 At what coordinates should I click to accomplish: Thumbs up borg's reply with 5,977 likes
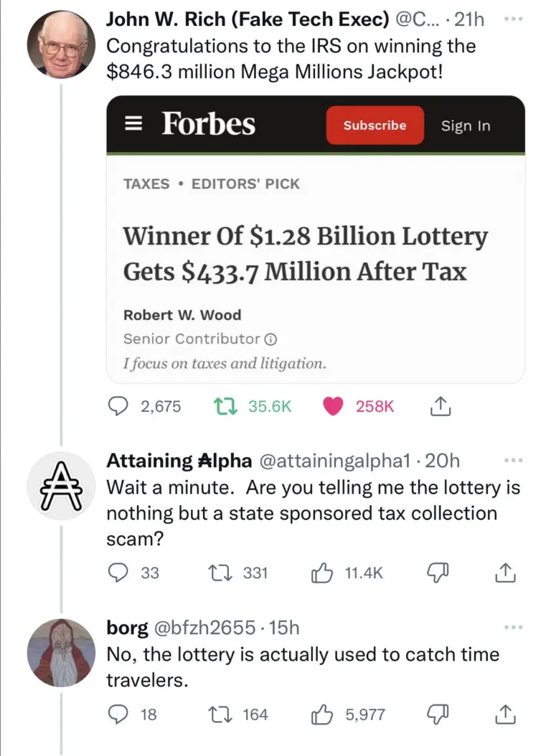321,714
